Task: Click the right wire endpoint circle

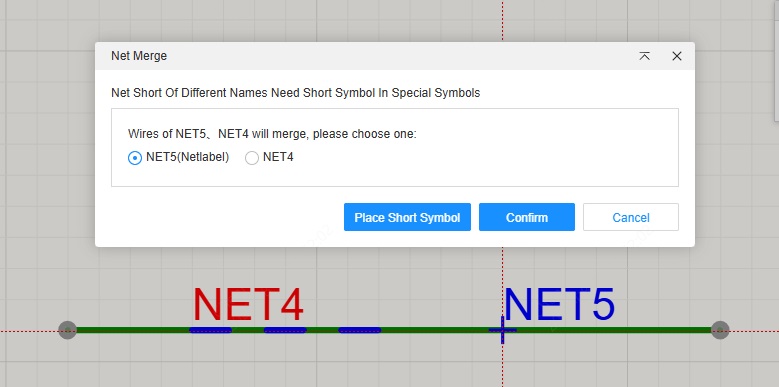Action: click(720, 330)
